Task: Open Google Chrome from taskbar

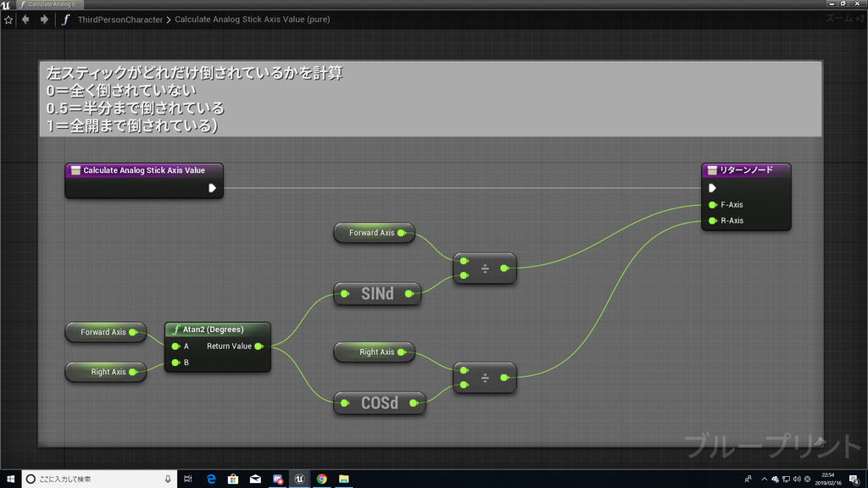Action: tap(321, 480)
